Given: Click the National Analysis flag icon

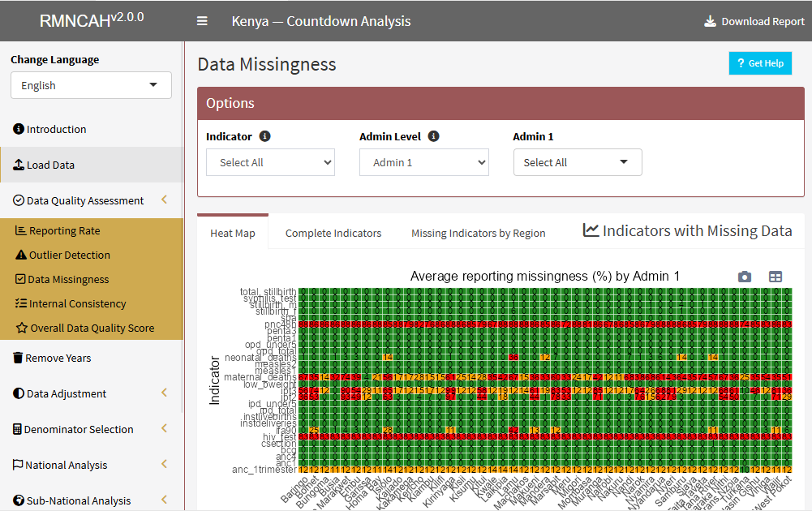Looking at the screenshot, I should click(x=18, y=465).
